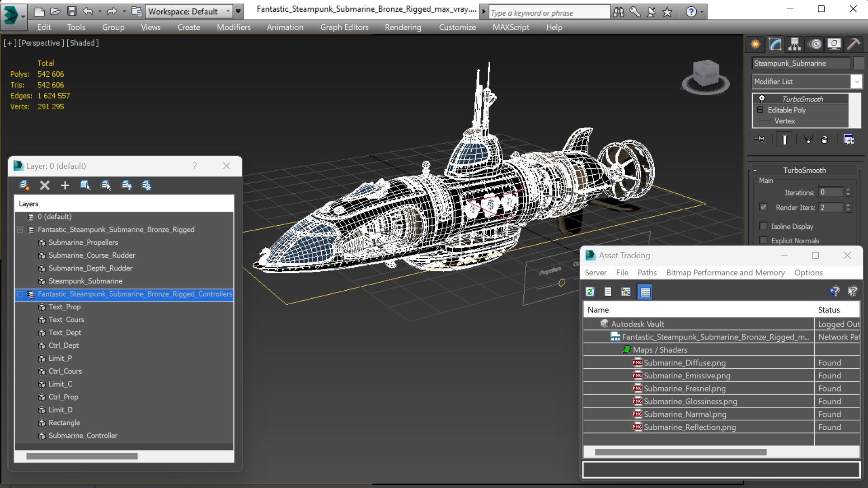Click the favorites star icon in title bar
868x488 pixels.
[x=667, y=12]
